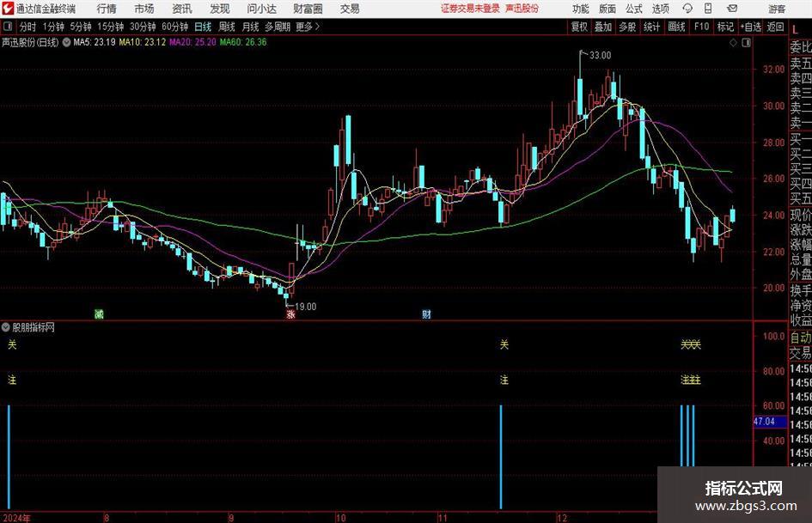Click the blue 财 marker on chart
This screenshot has width=812, height=523.
(x=426, y=313)
